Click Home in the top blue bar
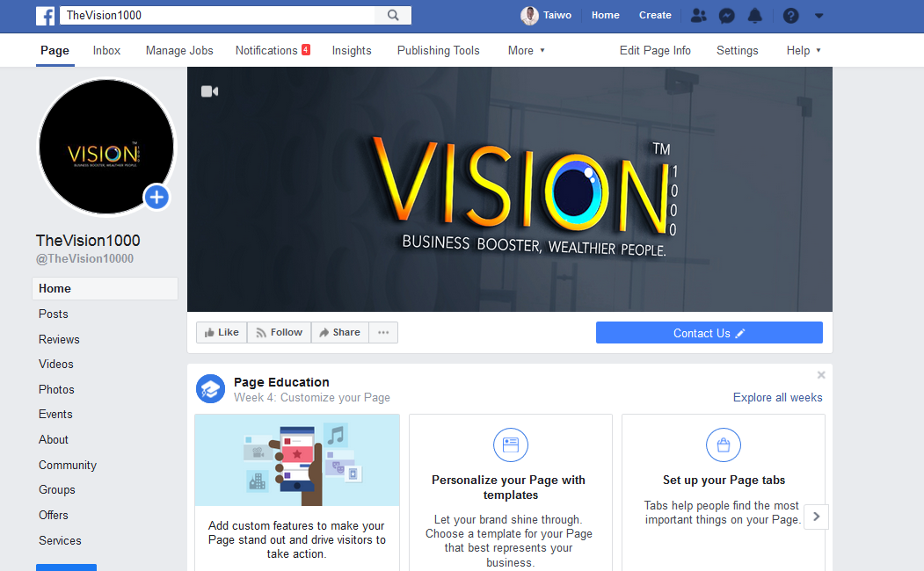924x571 pixels. pyautogui.click(x=605, y=15)
